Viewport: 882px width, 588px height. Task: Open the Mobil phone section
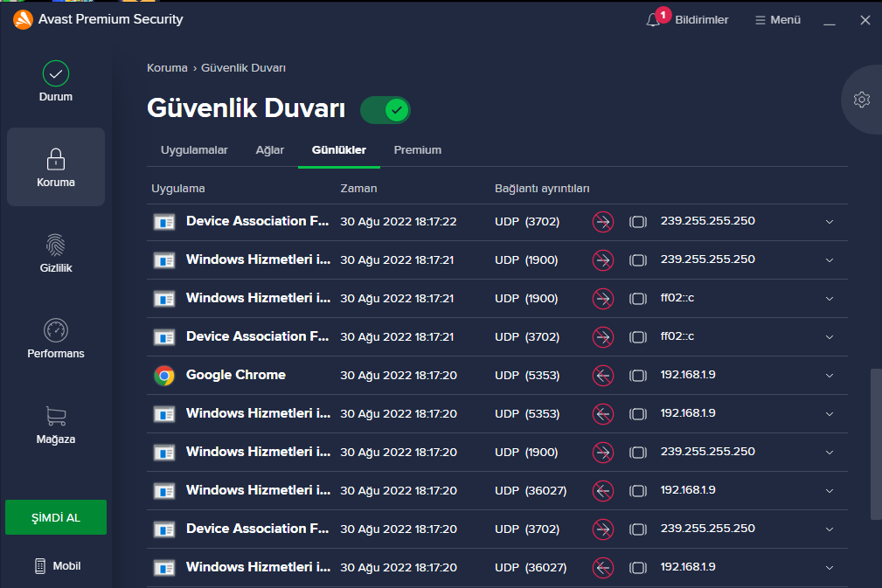pos(58,566)
